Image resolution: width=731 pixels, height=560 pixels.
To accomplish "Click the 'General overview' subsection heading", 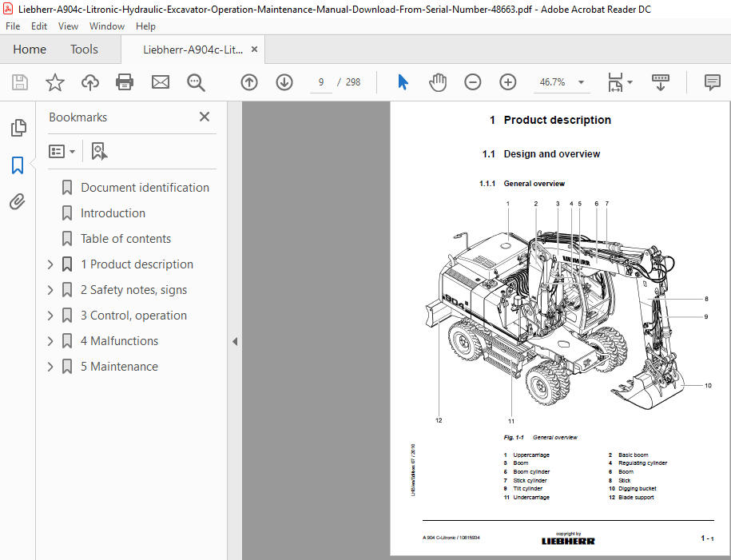I will pos(534,184).
